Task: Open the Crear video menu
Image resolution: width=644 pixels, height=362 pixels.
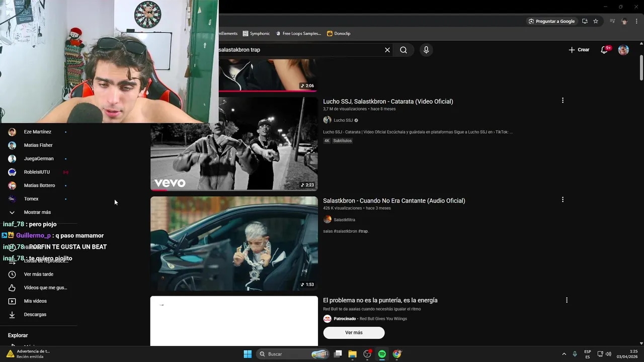Action: click(579, 50)
